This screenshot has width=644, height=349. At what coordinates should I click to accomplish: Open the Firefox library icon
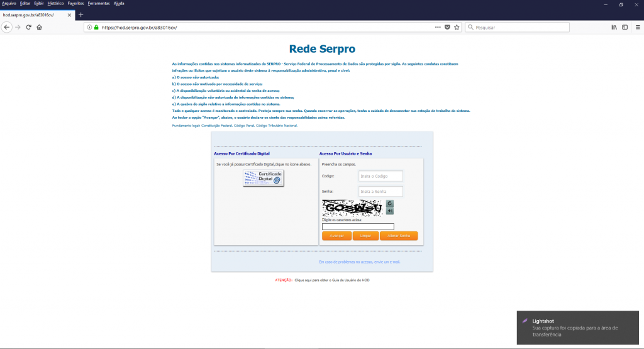614,28
